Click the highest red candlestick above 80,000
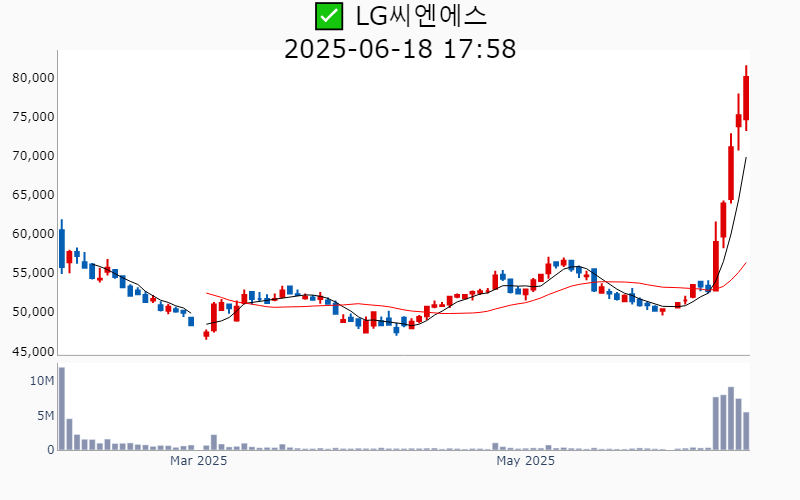Image resolution: width=800 pixels, height=500 pixels. coord(746,98)
